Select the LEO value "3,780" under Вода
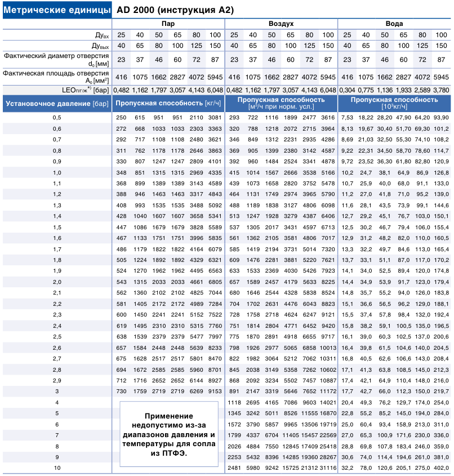 tap(441, 90)
